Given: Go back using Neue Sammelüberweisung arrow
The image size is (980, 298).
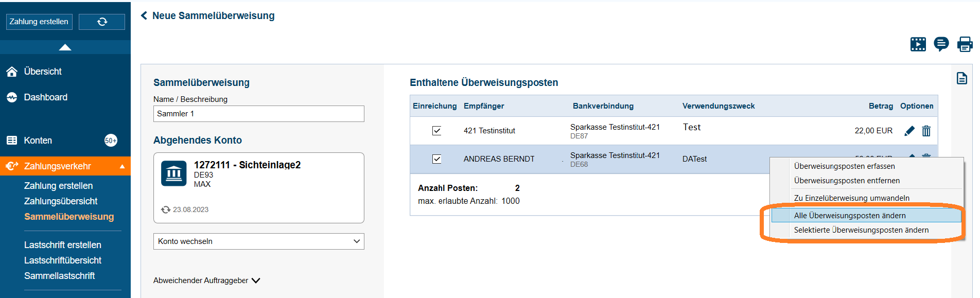Looking at the screenshot, I should point(144,15).
